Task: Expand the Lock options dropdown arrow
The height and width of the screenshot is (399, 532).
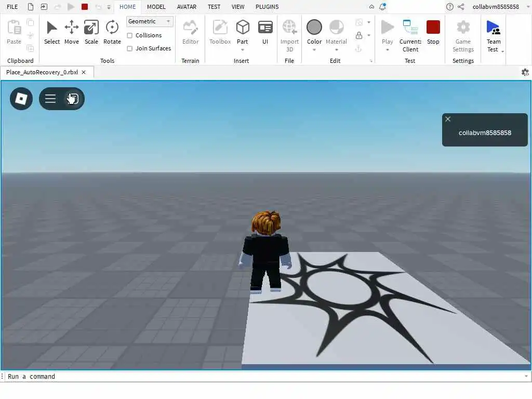Action: 369,35
